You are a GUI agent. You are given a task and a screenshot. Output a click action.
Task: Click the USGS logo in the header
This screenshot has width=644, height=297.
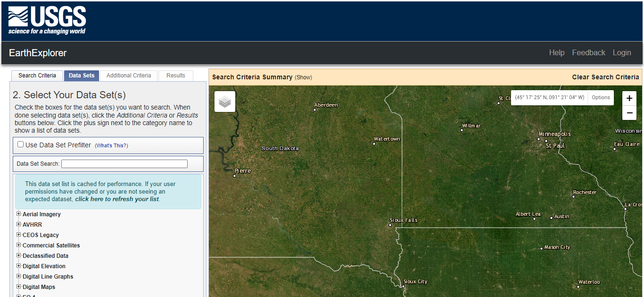pyautogui.click(x=47, y=21)
